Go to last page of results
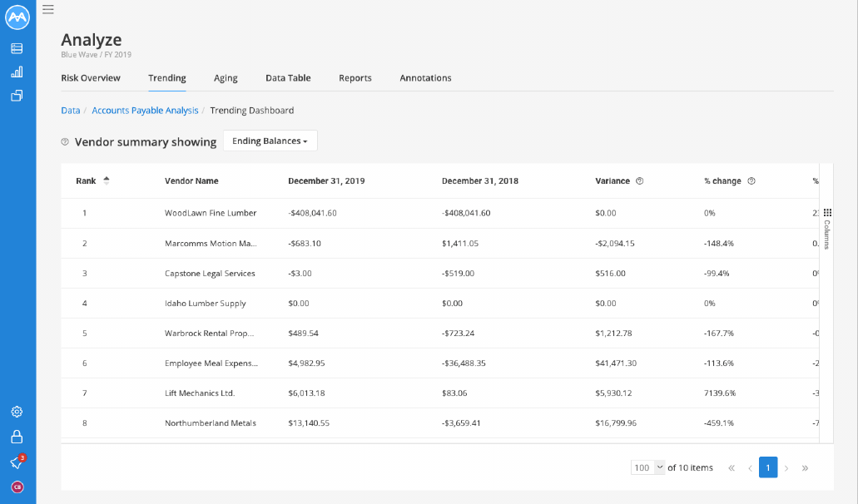Screen dimensions: 858x504 pos(805,468)
